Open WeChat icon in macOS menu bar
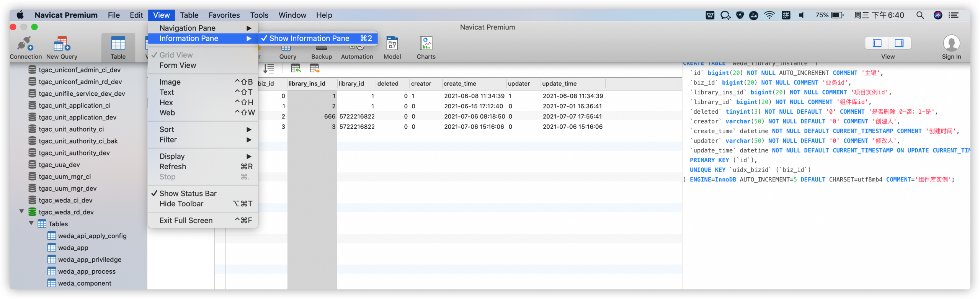The width and height of the screenshot is (980, 299). point(725,15)
